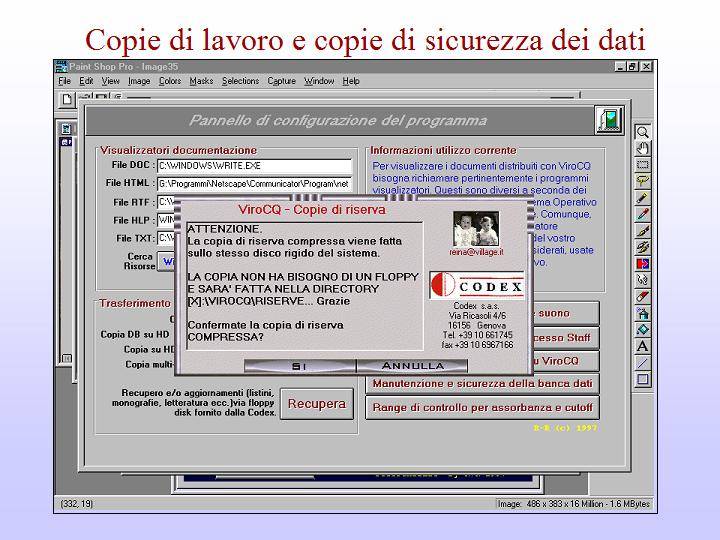Open the Masks menu
Screen dimensions: 720x540
click(x=201, y=81)
